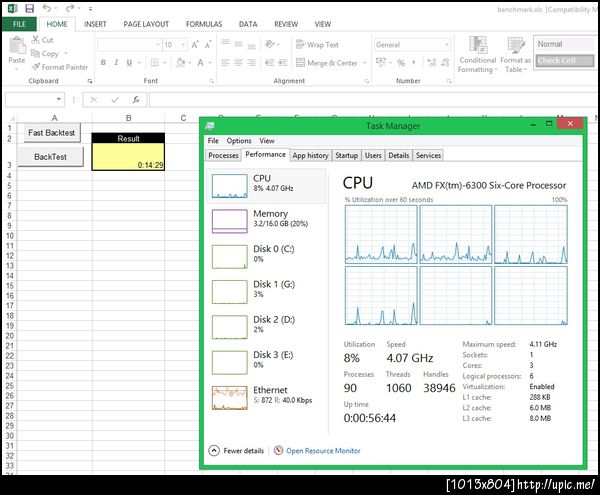
Task: Click the Fill Color bucket icon
Action: click(180, 62)
